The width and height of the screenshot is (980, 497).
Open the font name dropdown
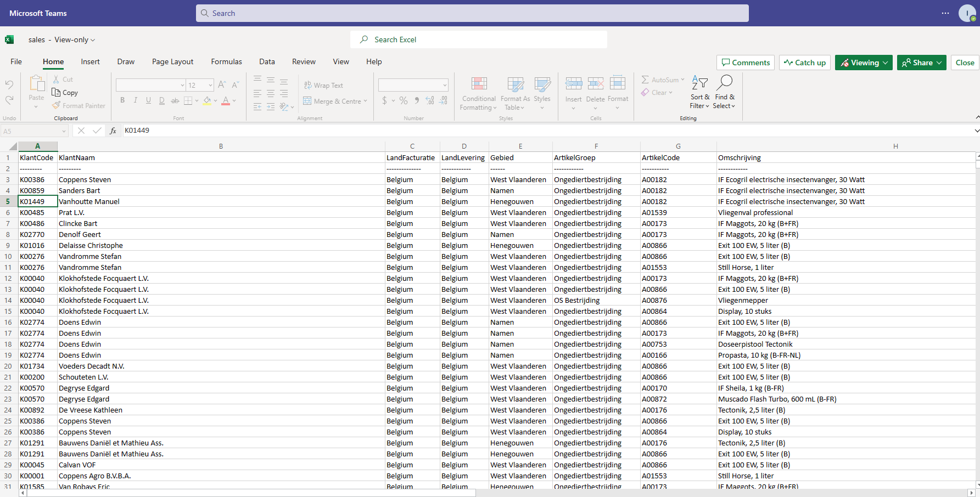click(183, 85)
